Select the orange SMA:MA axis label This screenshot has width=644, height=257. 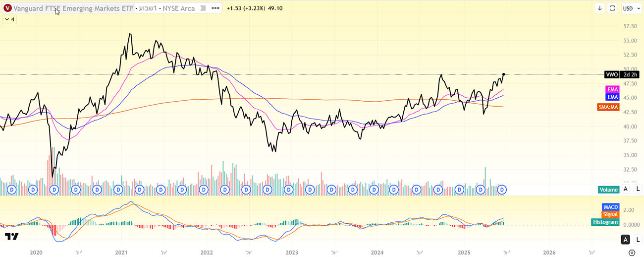click(609, 107)
